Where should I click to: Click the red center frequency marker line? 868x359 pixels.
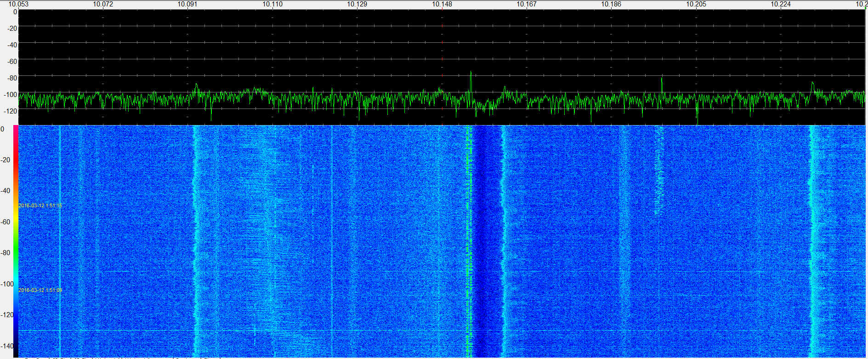click(442, 67)
